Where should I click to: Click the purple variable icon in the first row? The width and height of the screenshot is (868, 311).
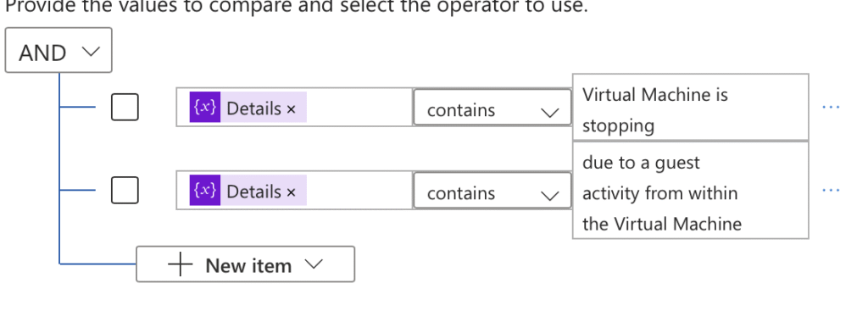[x=205, y=107]
